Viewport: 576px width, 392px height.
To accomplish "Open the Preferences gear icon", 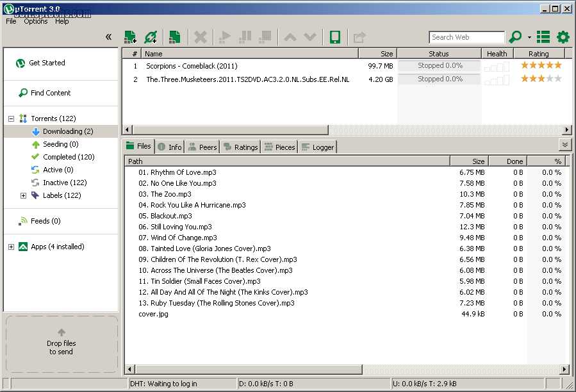I will (x=562, y=37).
